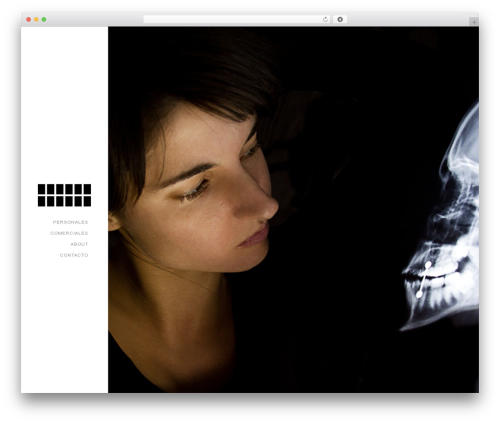This screenshot has height=423, width=500.
Task: Click the woman's ear in the photo
Action: click(113, 223)
